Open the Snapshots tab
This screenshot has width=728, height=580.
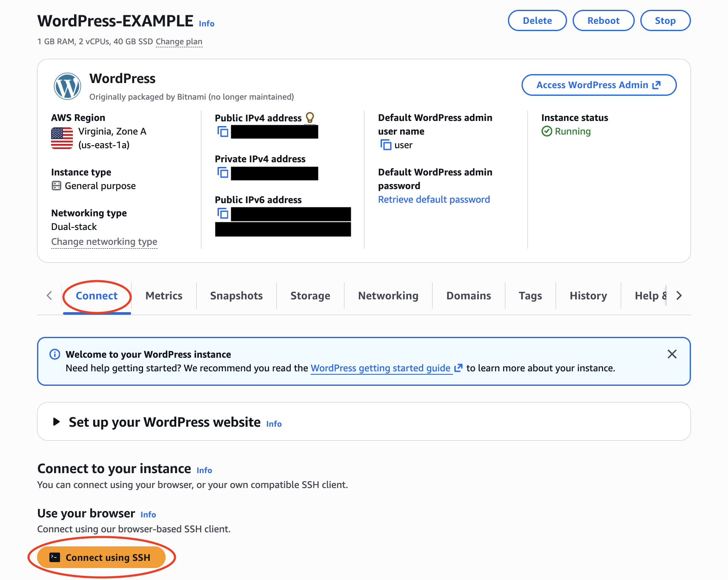pyautogui.click(x=236, y=296)
